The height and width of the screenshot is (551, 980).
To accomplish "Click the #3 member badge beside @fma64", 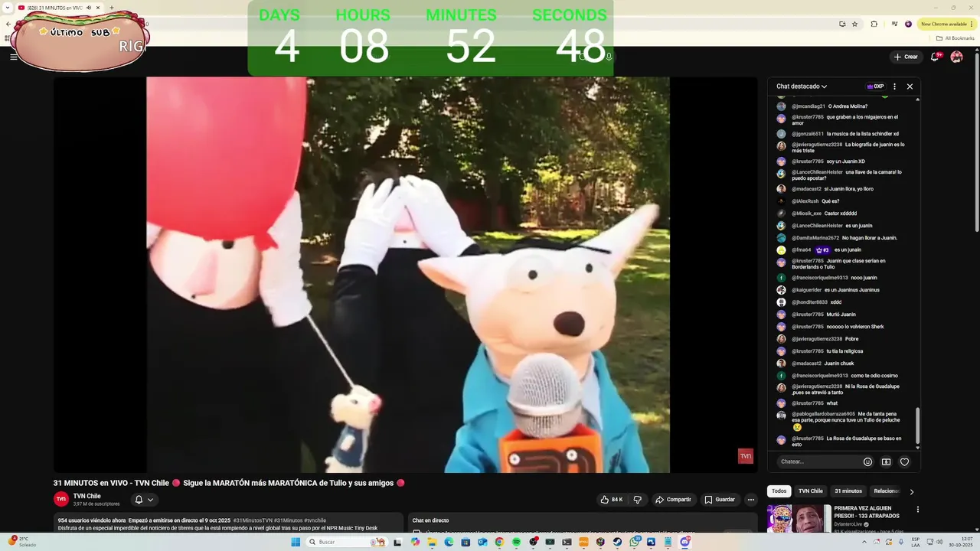I will point(822,250).
